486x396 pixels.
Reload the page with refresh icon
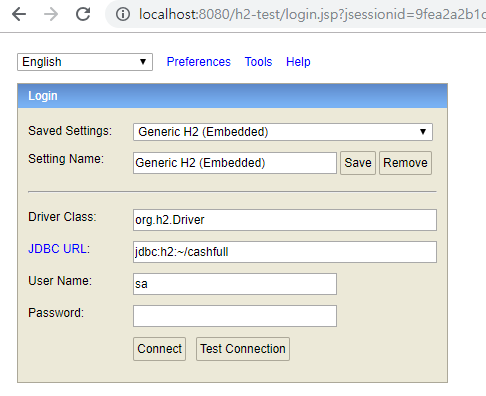tap(83, 14)
